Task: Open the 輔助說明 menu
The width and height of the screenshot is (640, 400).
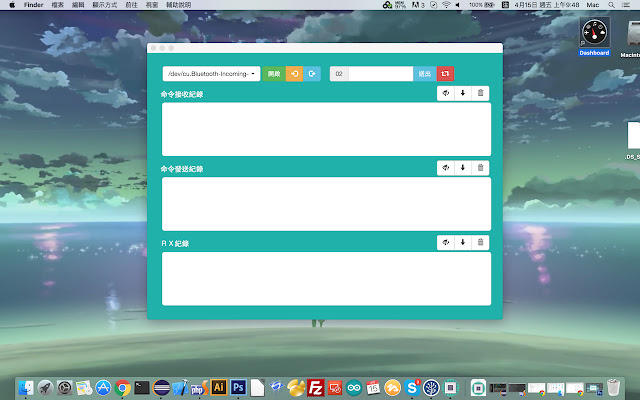Action: (x=178, y=5)
